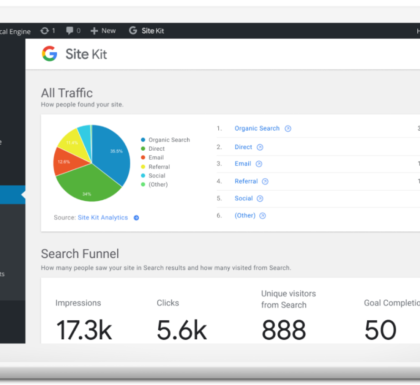This screenshot has width=420, height=385.
Task: Select blue Organic Search pie slice
Action: pyautogui.click(x=112, y=152)
